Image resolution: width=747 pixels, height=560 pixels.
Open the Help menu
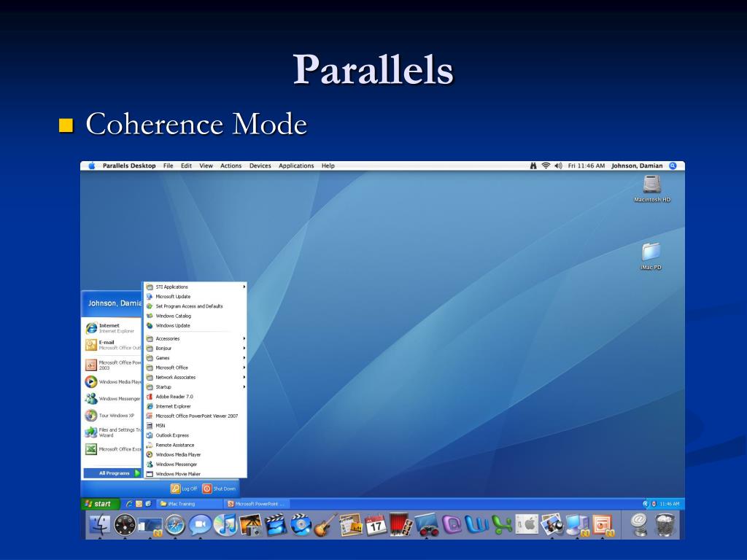click(328, 166)
